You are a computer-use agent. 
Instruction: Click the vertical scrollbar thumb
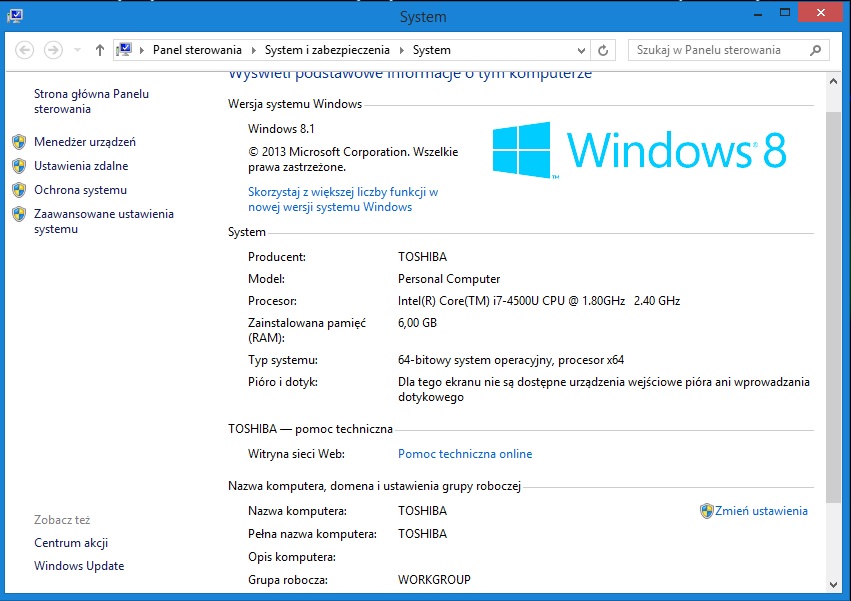pyautogui.click(x=833, y=307)
